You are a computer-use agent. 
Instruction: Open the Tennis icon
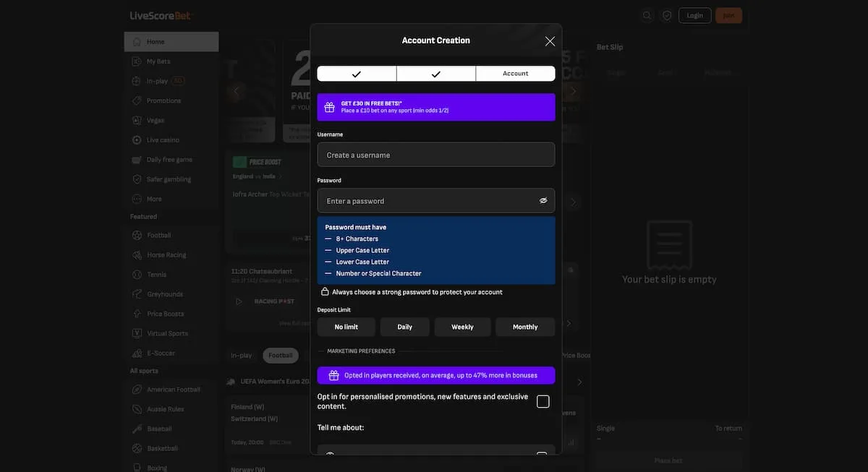(137, 275)
